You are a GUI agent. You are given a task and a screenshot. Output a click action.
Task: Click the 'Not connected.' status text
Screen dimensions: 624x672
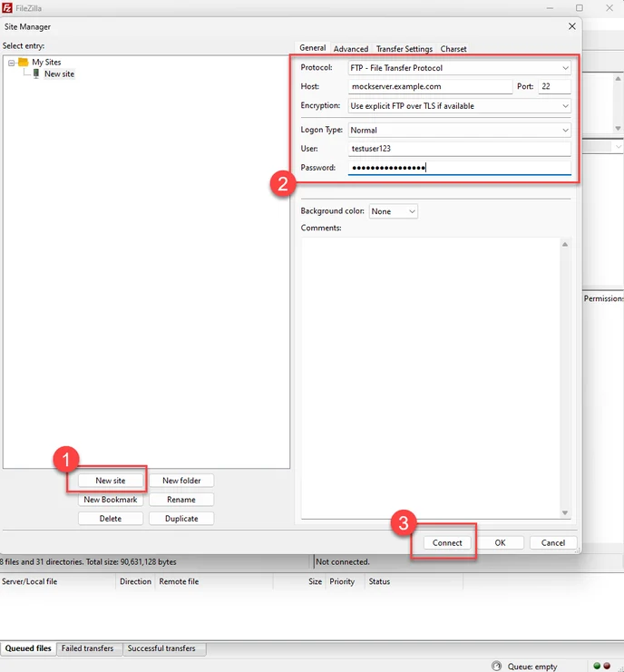(x=343, y=561)
